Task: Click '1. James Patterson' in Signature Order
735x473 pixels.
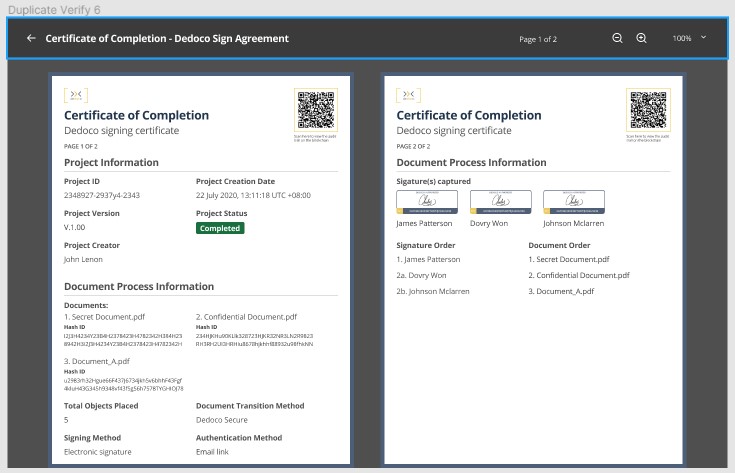Action: 428,259
